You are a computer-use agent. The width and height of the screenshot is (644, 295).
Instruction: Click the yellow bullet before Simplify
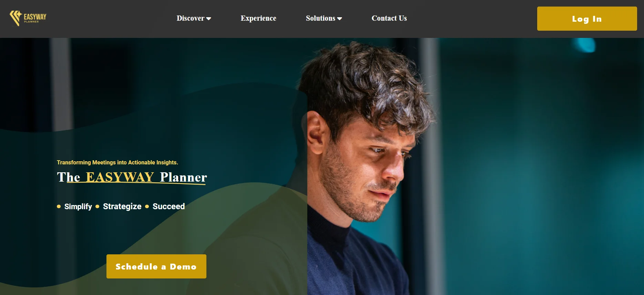[x=59, y=206]
